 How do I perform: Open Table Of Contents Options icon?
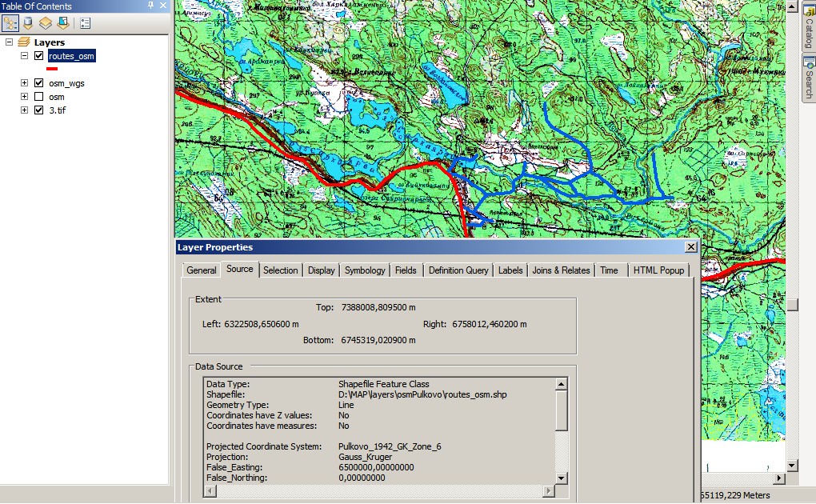click(83, 22)
